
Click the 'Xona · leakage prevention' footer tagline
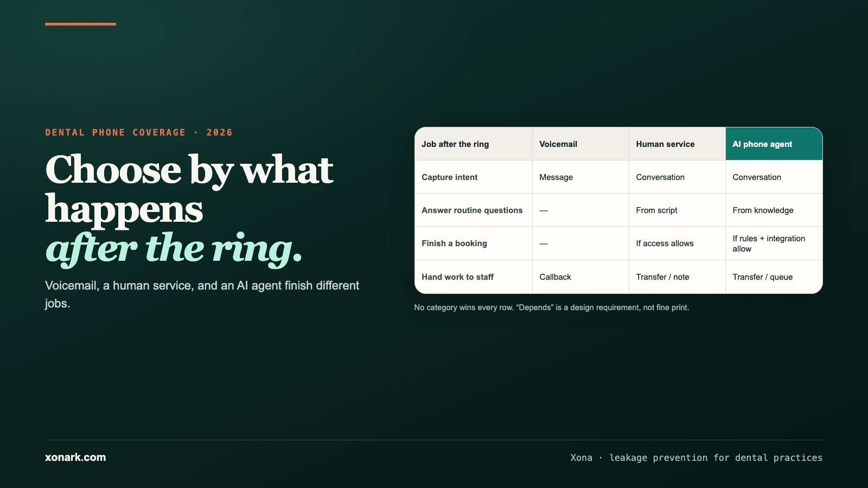(696, 458)
